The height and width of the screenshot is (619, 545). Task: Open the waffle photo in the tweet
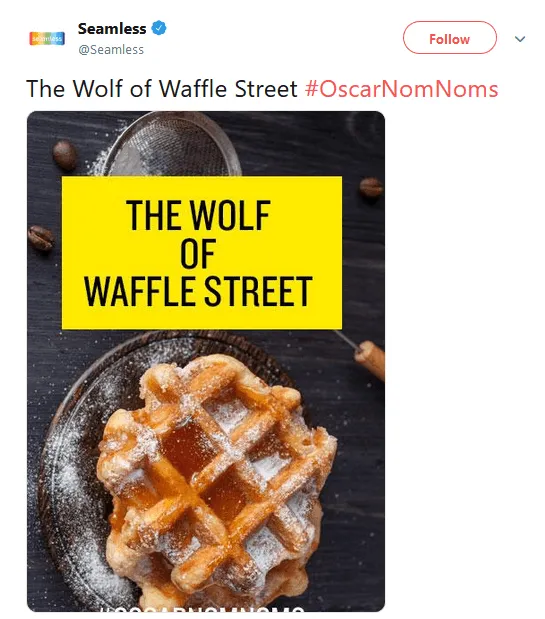pyautogui.click(x=206, y=361)
